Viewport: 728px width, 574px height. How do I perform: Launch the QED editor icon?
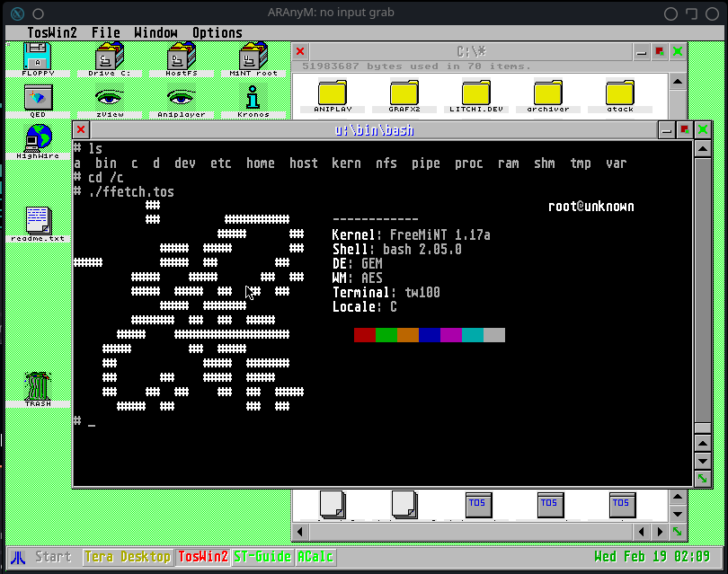(38, 101)
